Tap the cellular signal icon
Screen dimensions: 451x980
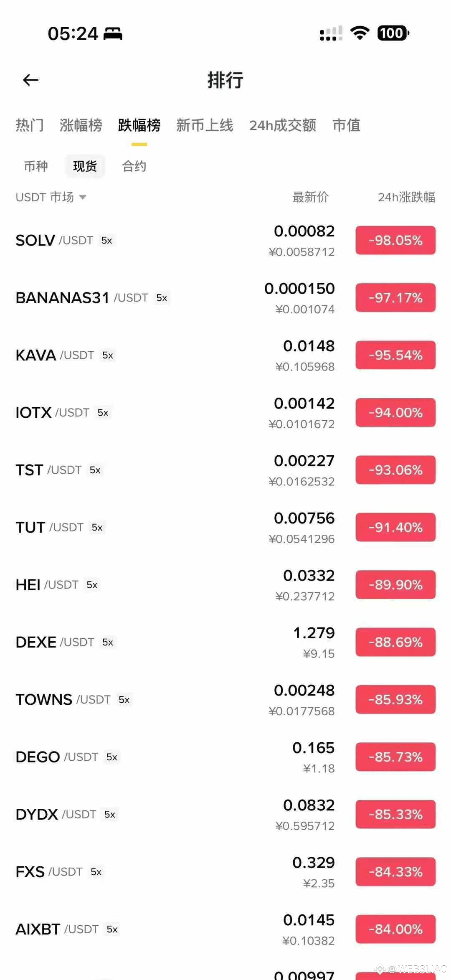(x=331, y=33)
